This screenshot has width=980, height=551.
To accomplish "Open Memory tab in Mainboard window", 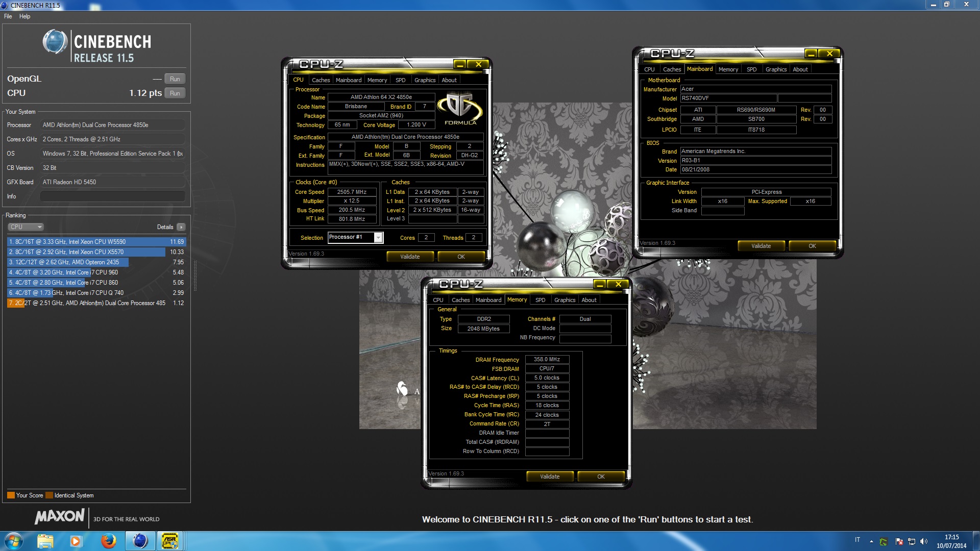I will (x=728, y=69).
